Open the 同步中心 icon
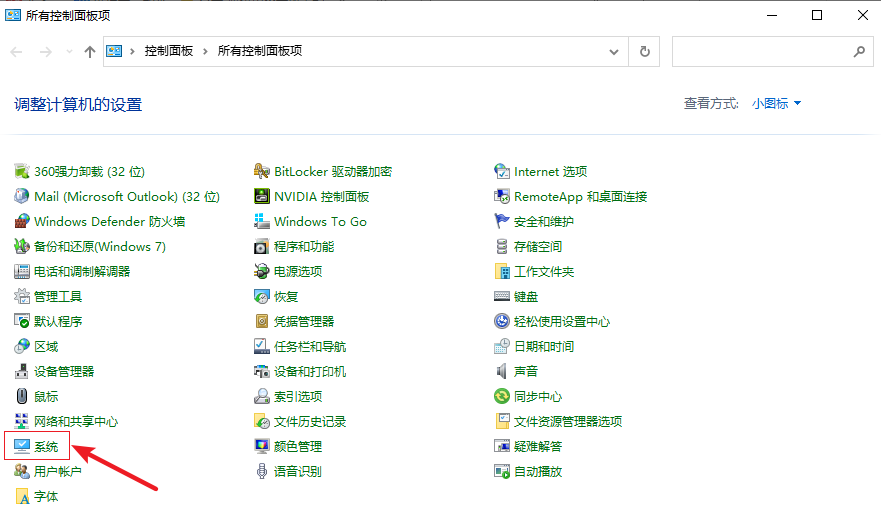The width and height of the screenshot is (881, 511). click(502, 397)
